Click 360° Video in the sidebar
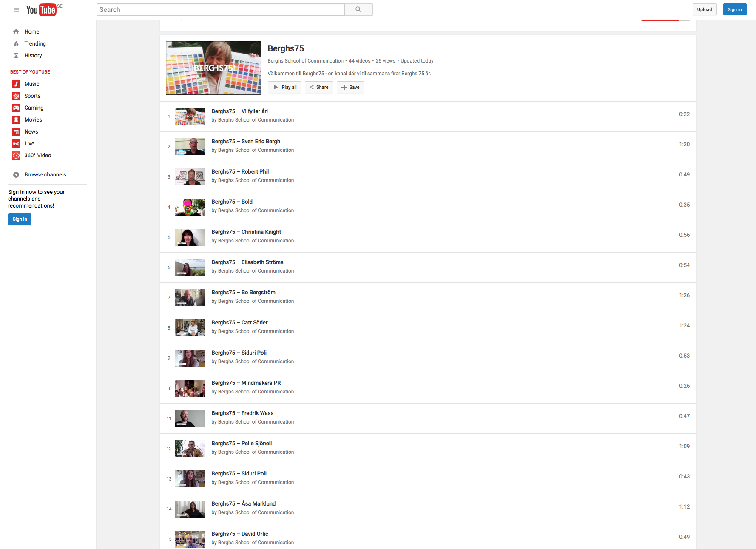This screenshot has height=549, width=756. 38,156
